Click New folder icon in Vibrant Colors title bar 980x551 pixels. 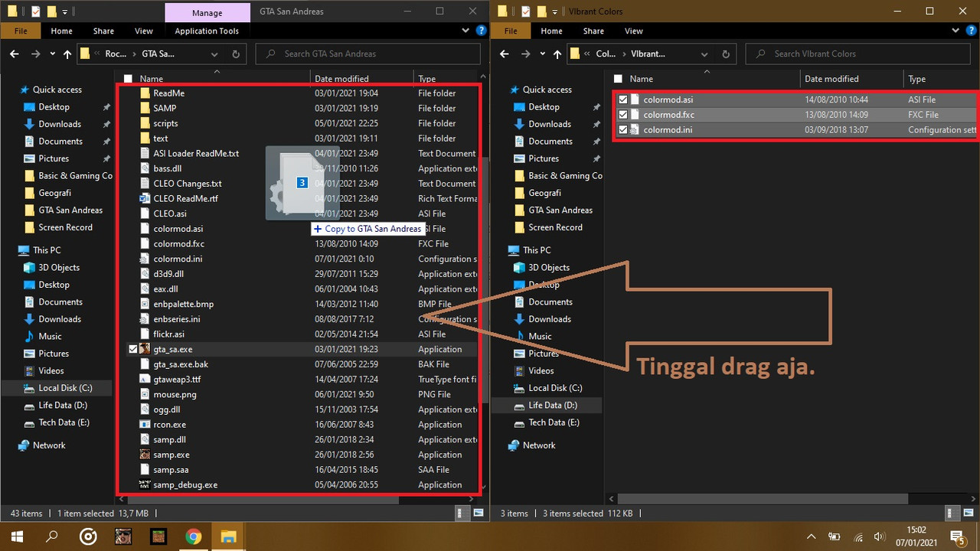(541, 11)
